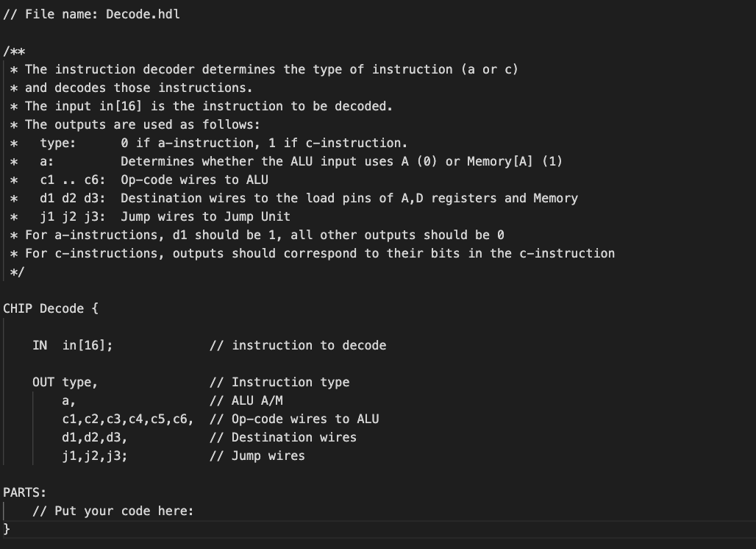Click the 'For a-instructions' comment line

coord(257,235)
